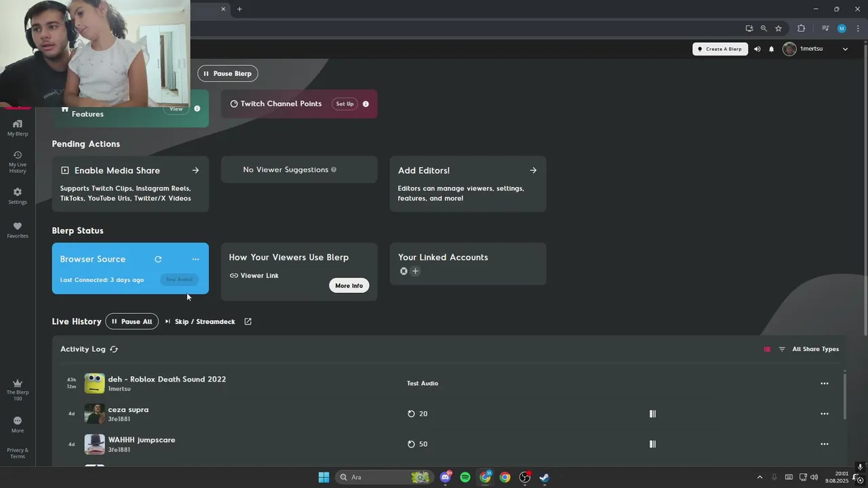
Task: Click the Chrome zoom magnifier icon
Action: (764, 28)
